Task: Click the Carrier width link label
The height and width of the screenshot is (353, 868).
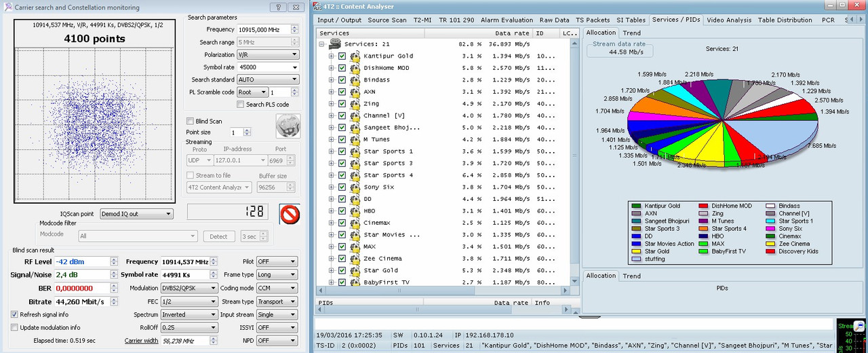Action: (x=141, y=341)
